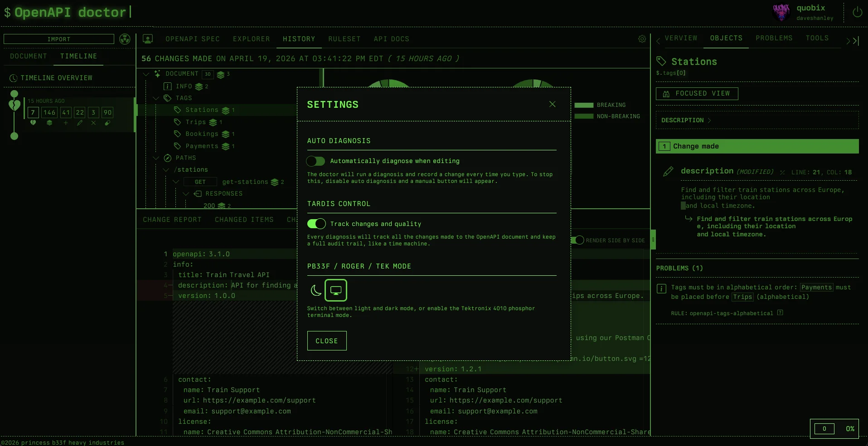Image resolution: width=868 pixels, height=446 pixels.
Task: Collapse the Paths tree section
Action: 156,158
